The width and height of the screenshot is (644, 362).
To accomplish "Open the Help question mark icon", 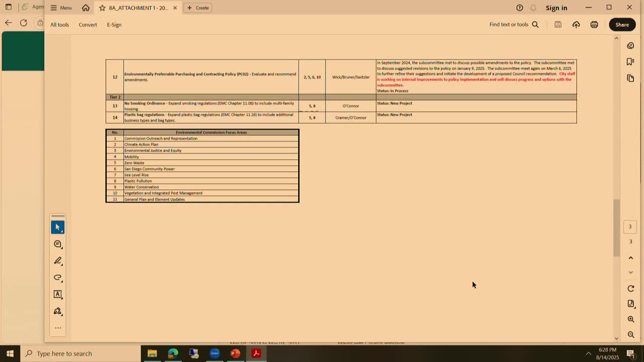I will 520,8.
